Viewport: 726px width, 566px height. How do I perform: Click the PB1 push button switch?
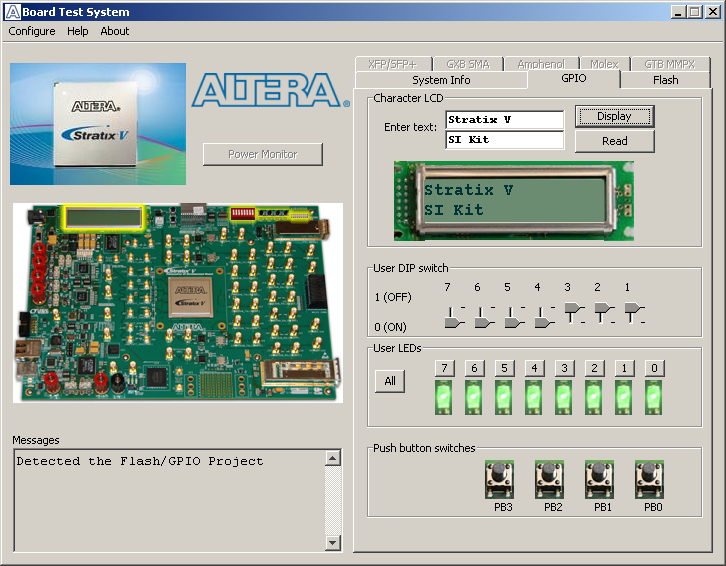pyautogui.click(x=599, y=479)
